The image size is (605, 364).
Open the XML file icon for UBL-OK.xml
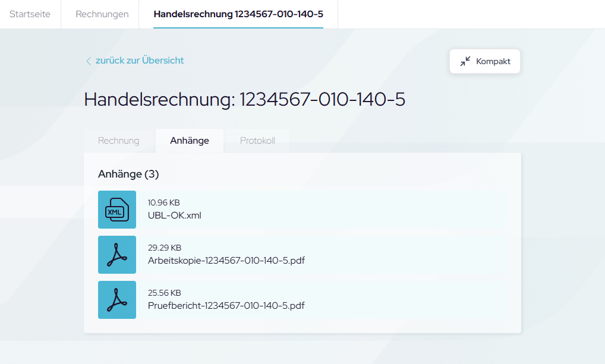tap(117, 210)
